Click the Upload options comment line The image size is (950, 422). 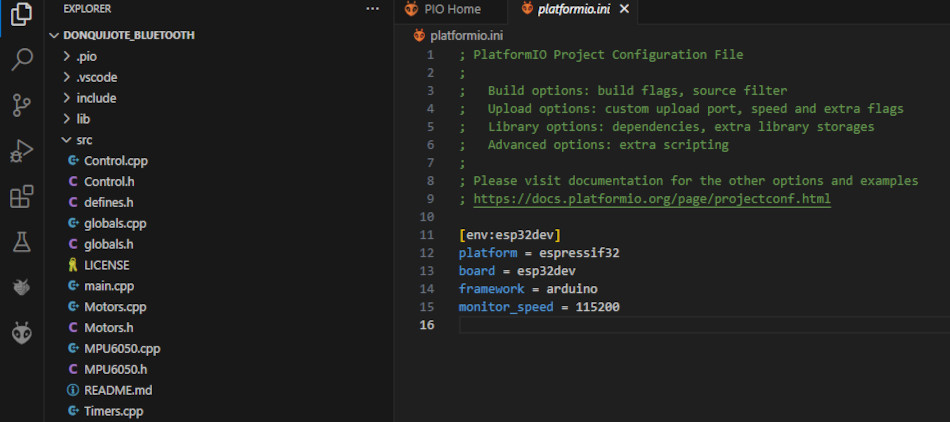click(681, 109)
